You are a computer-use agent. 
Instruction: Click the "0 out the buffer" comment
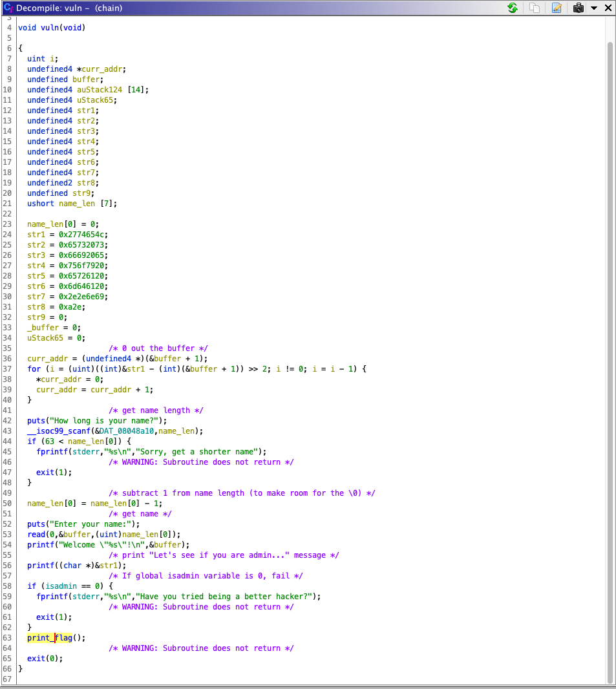point(158,348)
